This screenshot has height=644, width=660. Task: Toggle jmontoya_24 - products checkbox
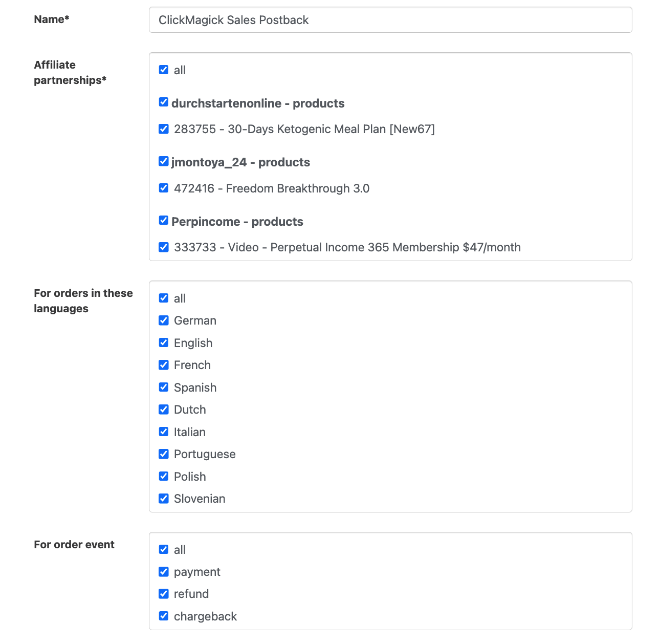point(164,161)
